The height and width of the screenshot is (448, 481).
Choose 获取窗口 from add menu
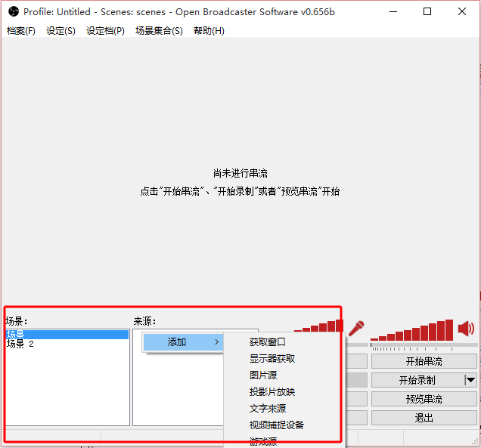tap(268, 342)
